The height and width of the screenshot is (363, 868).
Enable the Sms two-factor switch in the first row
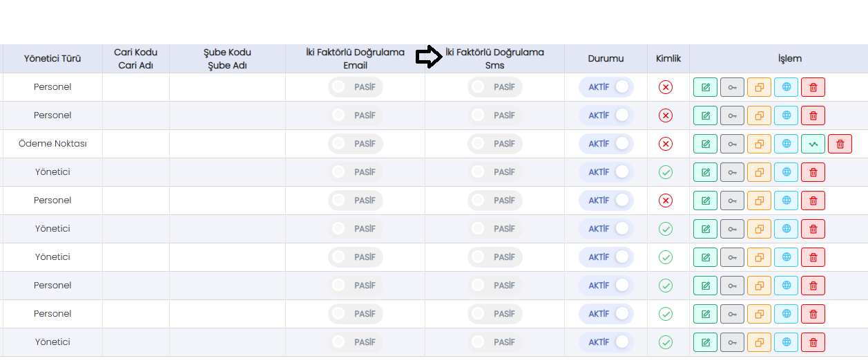pos(495,87)
